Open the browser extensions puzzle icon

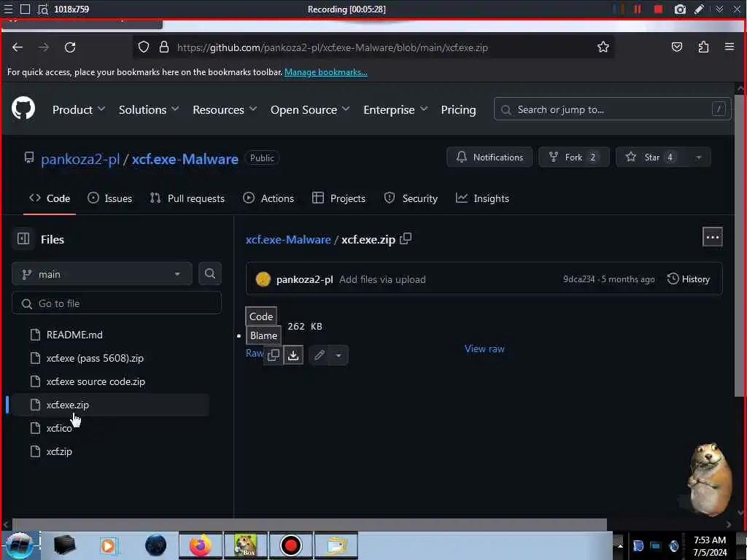point(703,47)
